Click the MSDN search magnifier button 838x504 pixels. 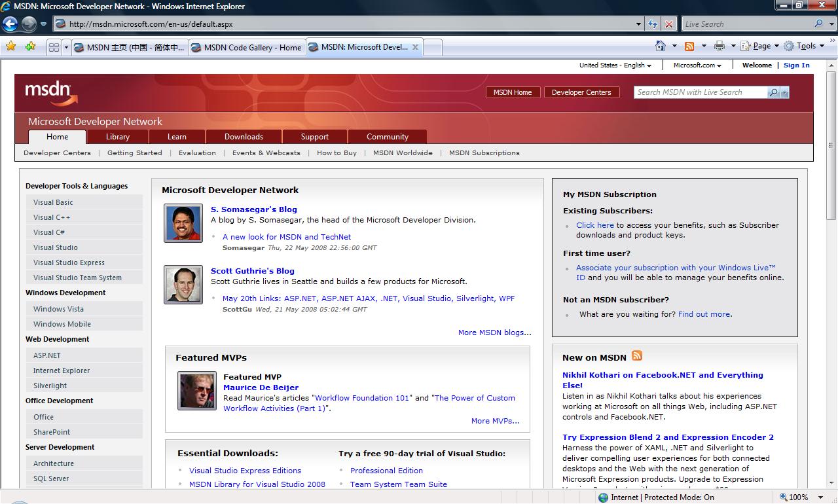click(x=773, y=92)
